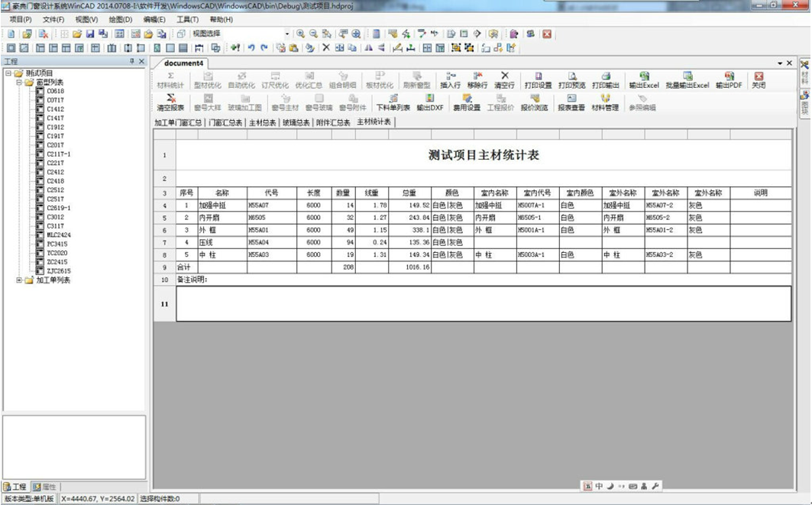Pin the 工程 panel with pushpin icon
Viewport: 812px width, 505px height.
pyautogui.click(x=131, y=61)
